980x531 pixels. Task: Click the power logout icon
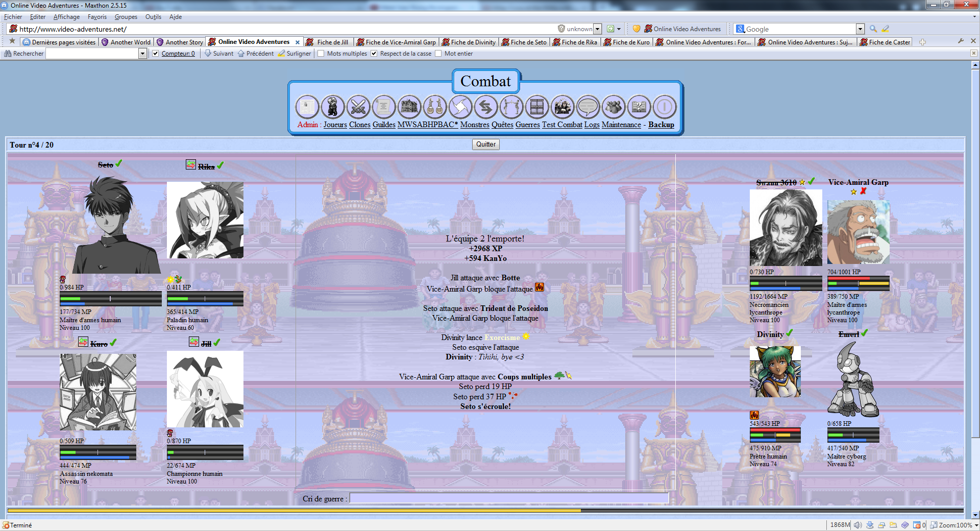tap(664, 107)
